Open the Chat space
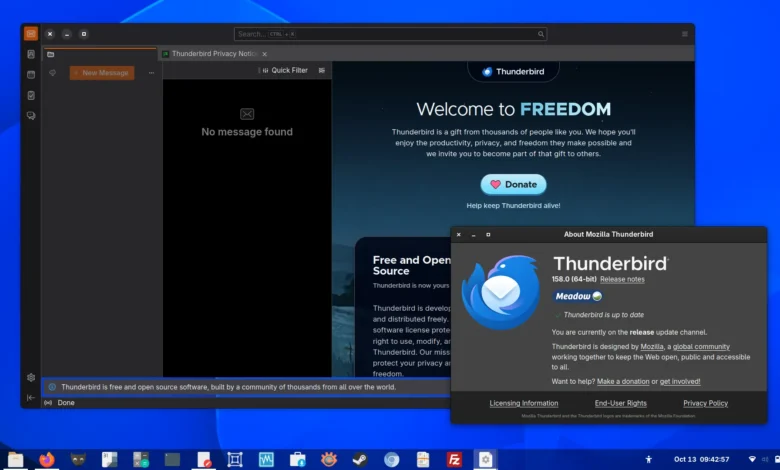This screenshot has width=780, height=470. coord(31,115)
